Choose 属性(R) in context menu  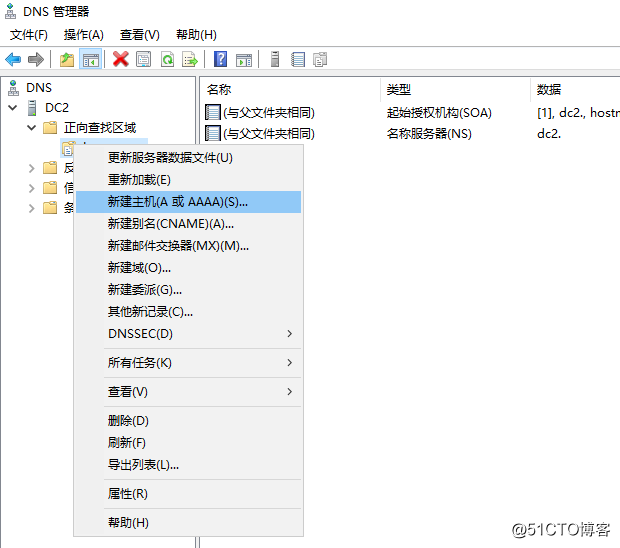189,494
